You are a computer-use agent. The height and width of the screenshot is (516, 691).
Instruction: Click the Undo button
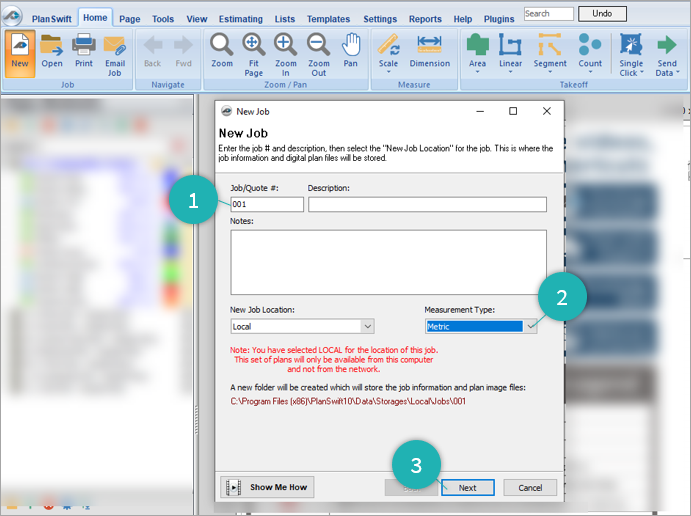(602, 14)
